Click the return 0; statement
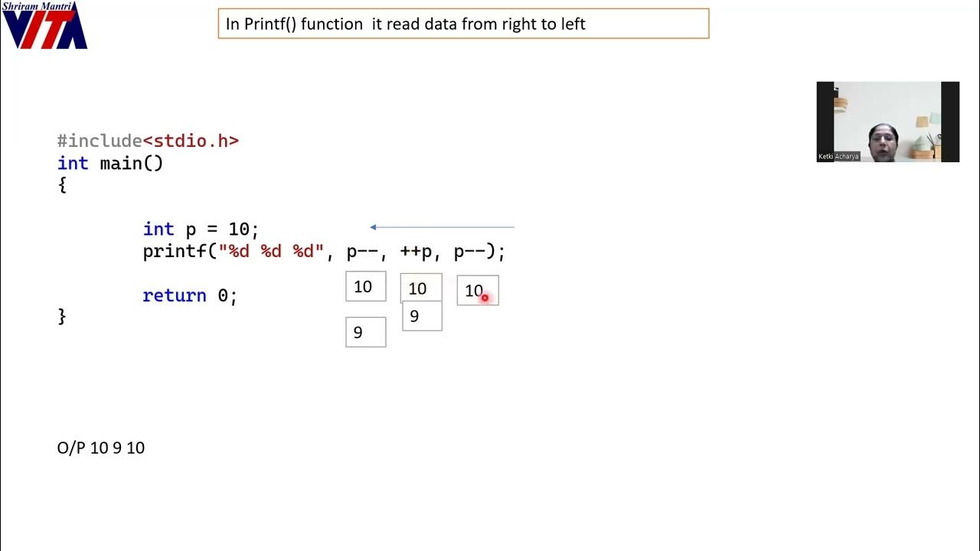The width and height of the screenshot is (980, 551). coord(190,295)
